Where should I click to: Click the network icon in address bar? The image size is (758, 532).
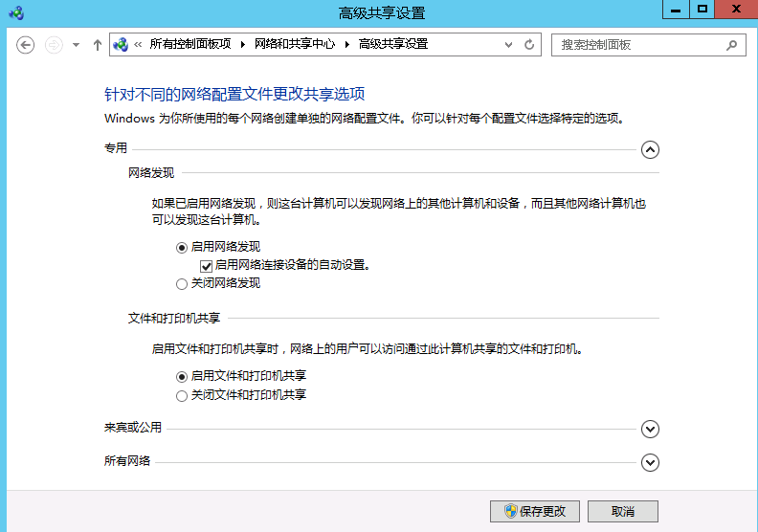click(x=122, y=45)
